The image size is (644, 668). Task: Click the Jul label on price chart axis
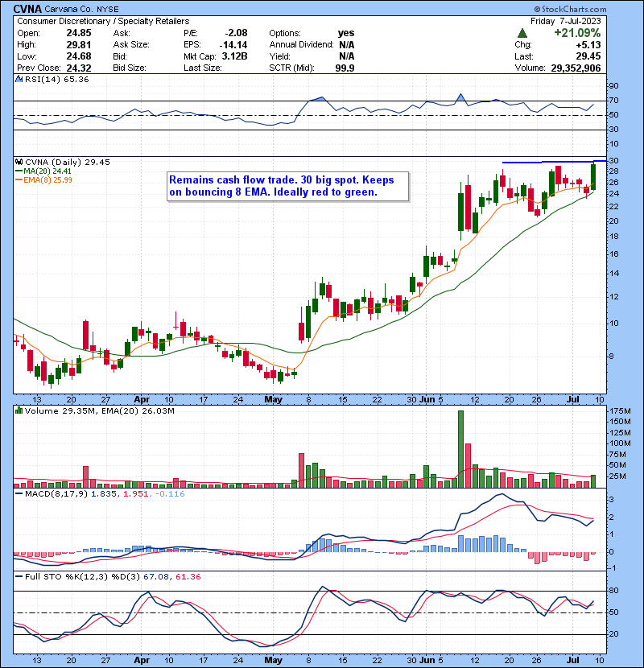(573, 400)
